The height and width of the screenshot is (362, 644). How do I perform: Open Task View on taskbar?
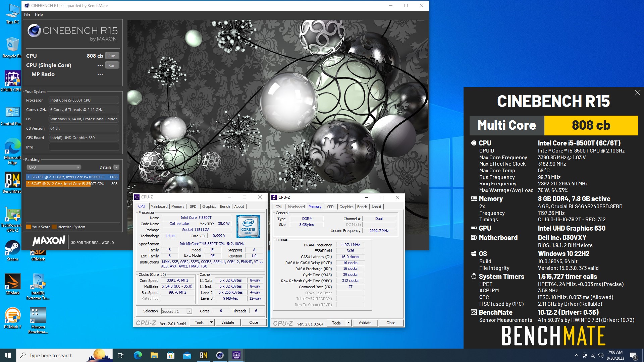[x=121, y=355]
